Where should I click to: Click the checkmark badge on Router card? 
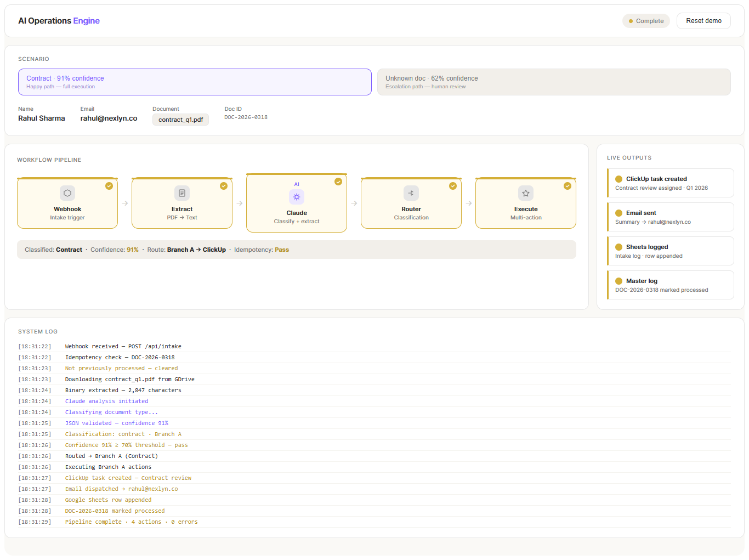453,186
